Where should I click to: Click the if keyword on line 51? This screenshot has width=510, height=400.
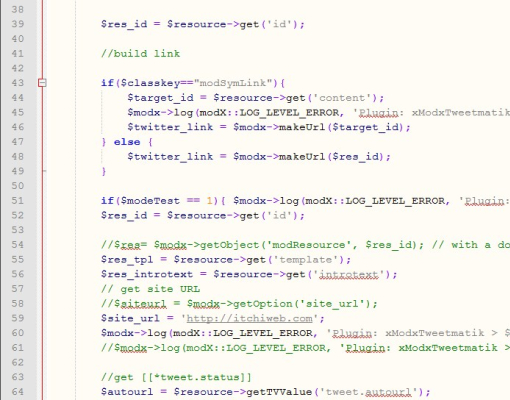click(107, 201)
